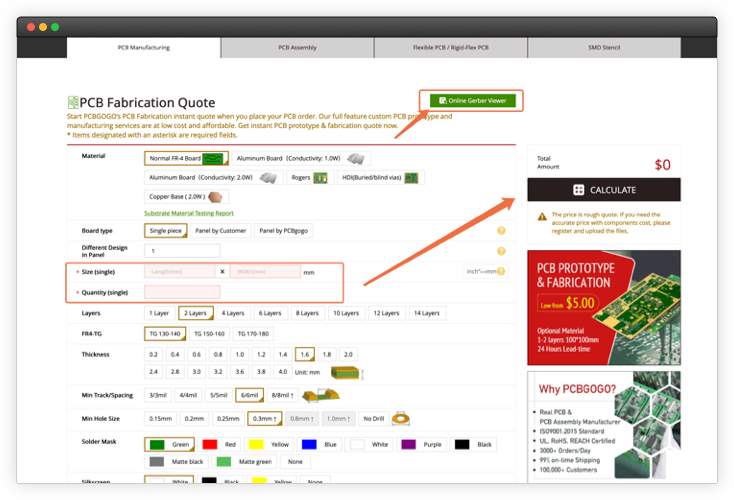Select 2 Layers option

point(196,313)
